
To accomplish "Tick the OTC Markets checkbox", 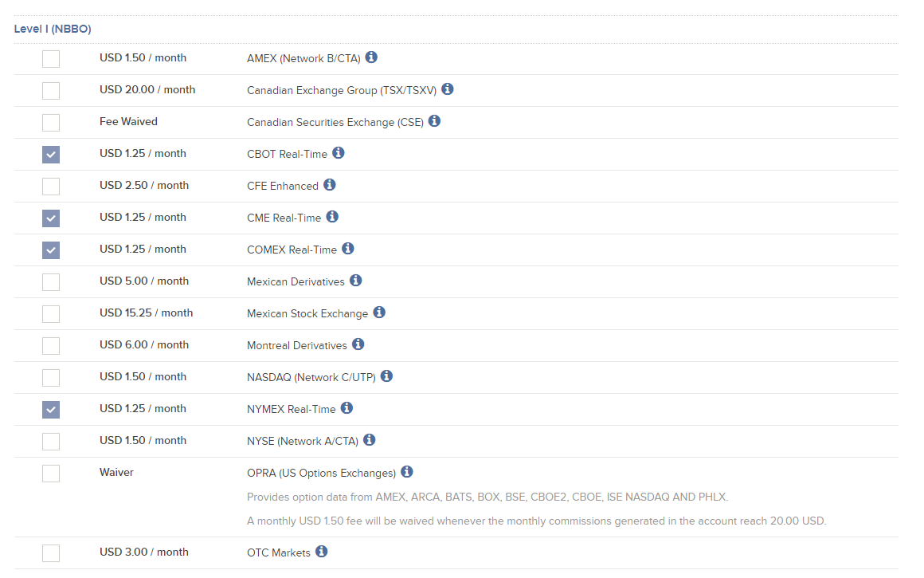I will point(51,552).
